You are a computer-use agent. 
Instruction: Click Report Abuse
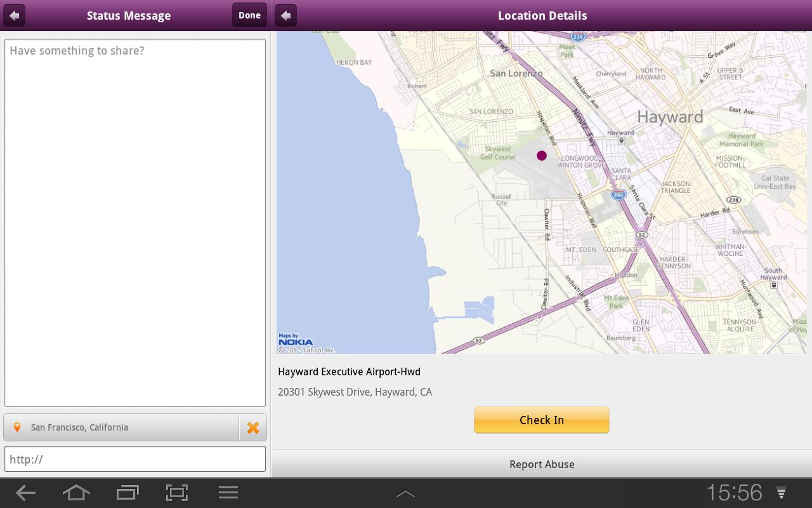(x=542, y=464)
